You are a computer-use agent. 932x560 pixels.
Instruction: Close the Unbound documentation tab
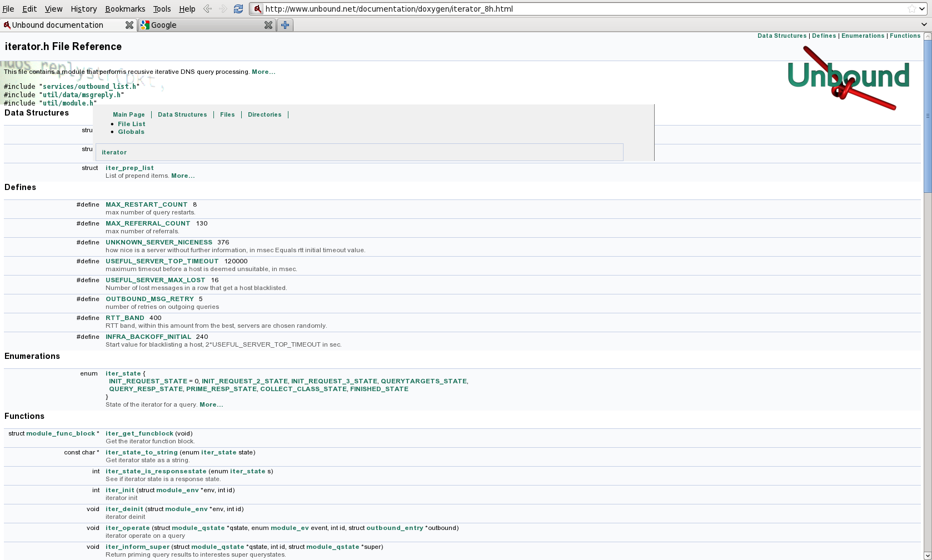pyautogui.click(x=129, y=25)
